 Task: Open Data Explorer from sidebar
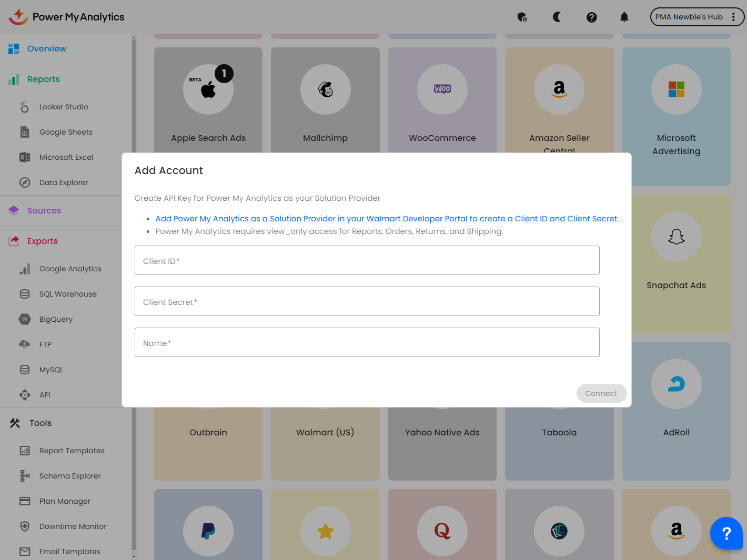tap(64, 182)
